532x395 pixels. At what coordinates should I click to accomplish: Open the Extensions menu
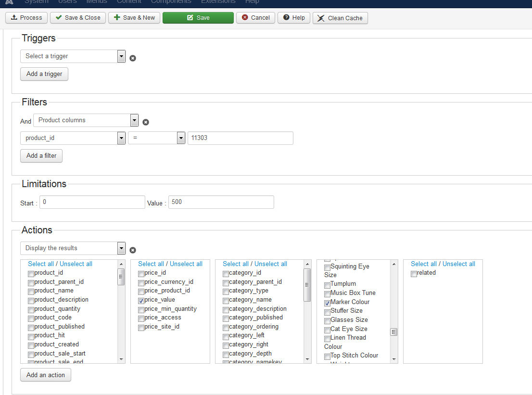pyautogui.click(x=218, y=2)
